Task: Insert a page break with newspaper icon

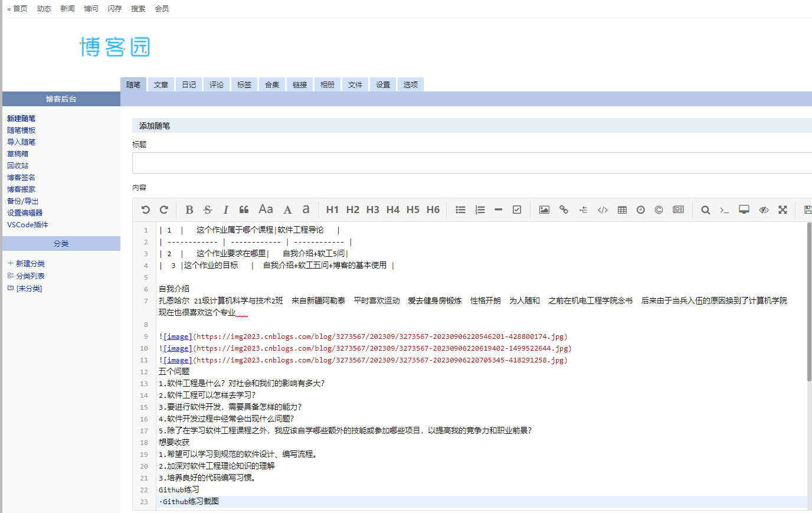Action: pyautogui.click(x=678, y=210)
